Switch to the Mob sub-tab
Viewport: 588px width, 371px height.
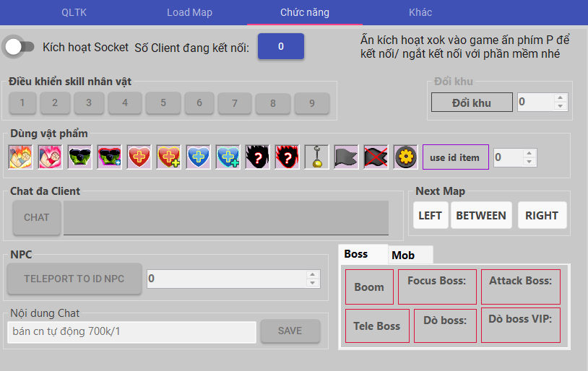pyautogui.click(x=410, y=256)
